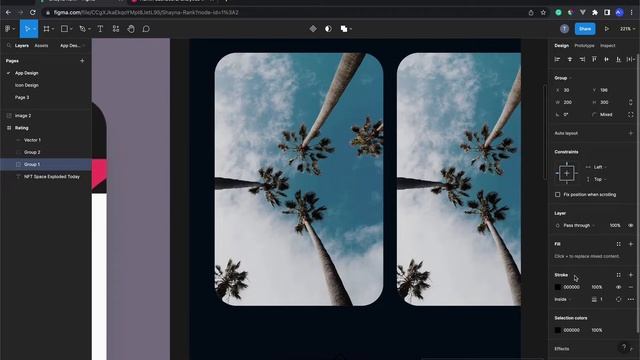Screen dimensions: 640x360
Task: Present prototype with the play icon
Action: click(x=607, y=29)
